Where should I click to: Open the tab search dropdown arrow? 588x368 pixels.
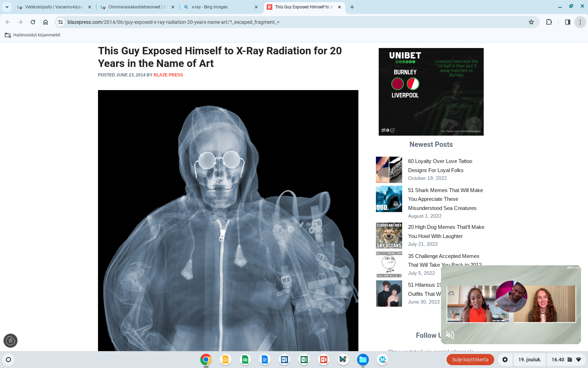7,7
